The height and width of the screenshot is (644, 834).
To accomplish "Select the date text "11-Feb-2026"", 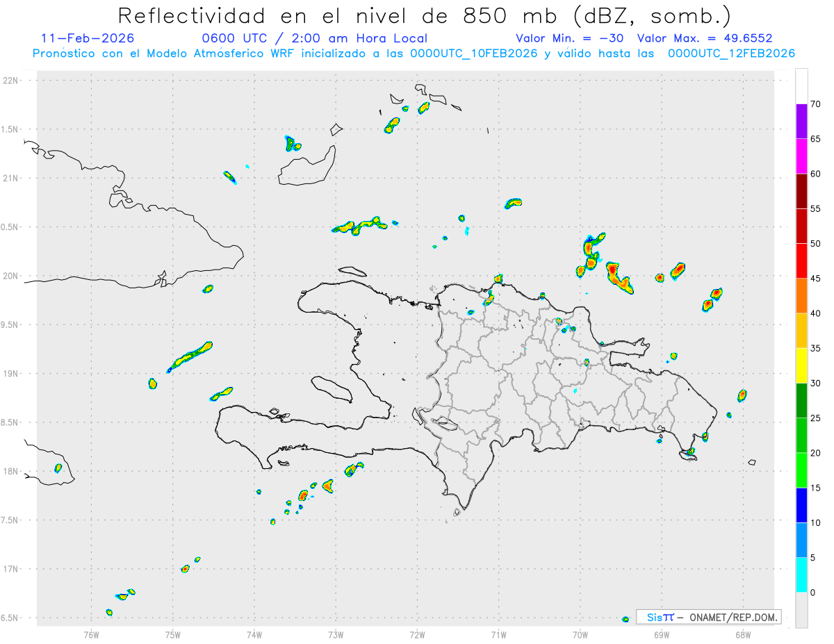I will pyautogui.click(x=88, y=38).
